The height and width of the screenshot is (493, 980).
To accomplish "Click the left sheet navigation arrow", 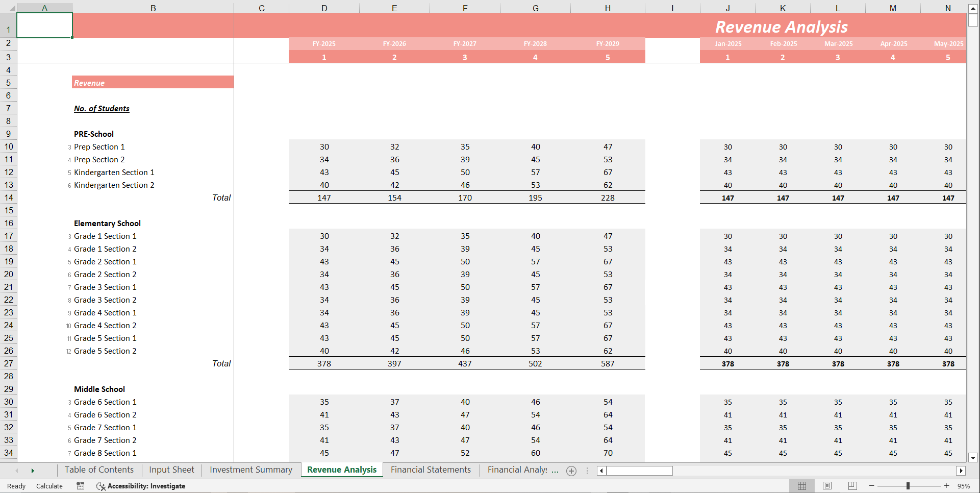I will click(16, 471).
